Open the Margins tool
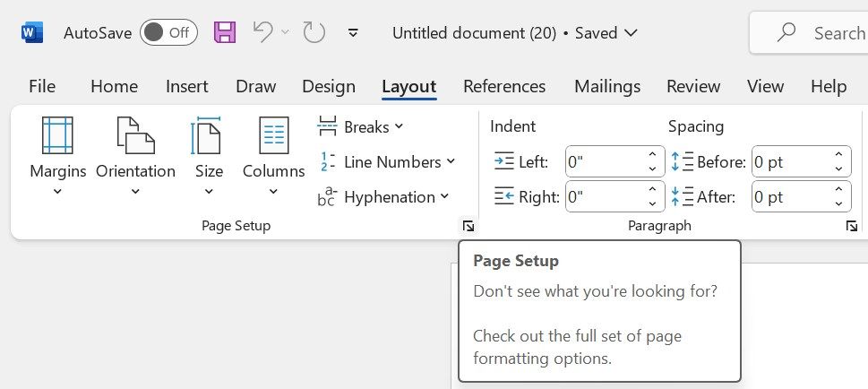Screen dimensions: 868x389 pos(58,157)
